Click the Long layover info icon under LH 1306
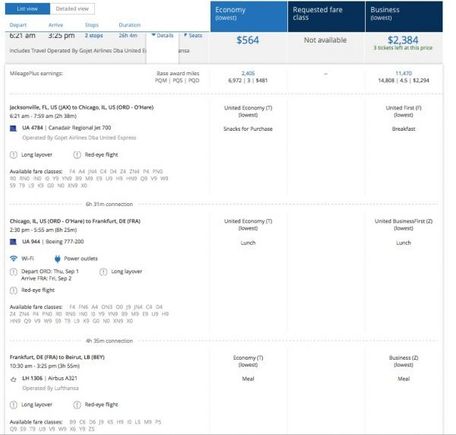456x435 pixels. (x=13, y=405)
